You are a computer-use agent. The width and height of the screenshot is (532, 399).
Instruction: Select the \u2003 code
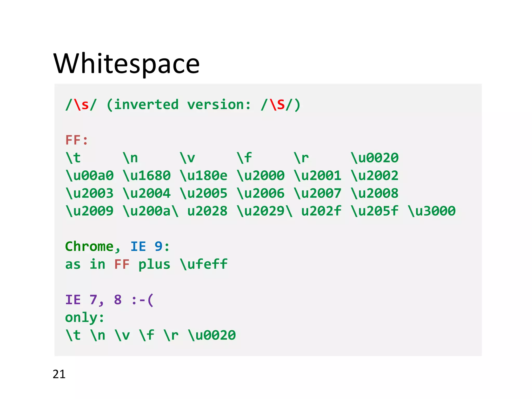(x=90, y=193)
